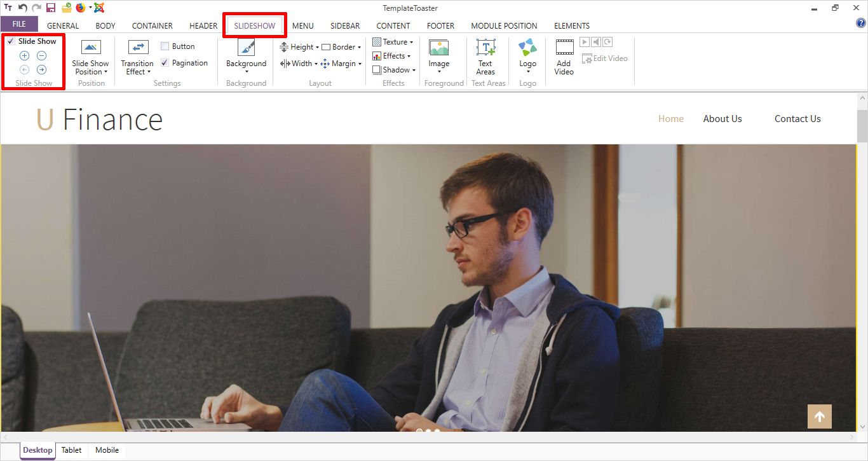Go to next slide arrow icon
The height and width of the screenshot is (461, 868).
pyautogui.click(x=41, y=70)
